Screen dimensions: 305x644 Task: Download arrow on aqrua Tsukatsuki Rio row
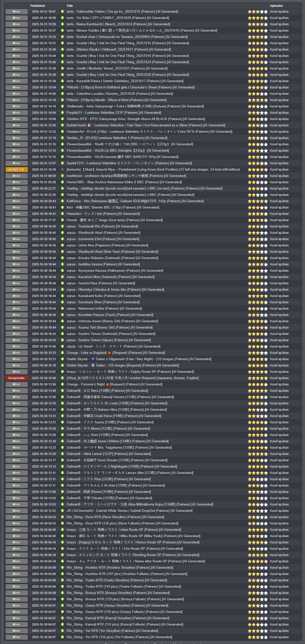tap(62, 226)
